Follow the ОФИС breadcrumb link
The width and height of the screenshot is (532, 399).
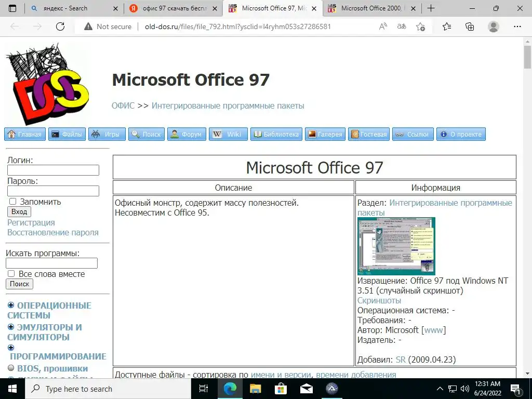(x=123, y=106)
